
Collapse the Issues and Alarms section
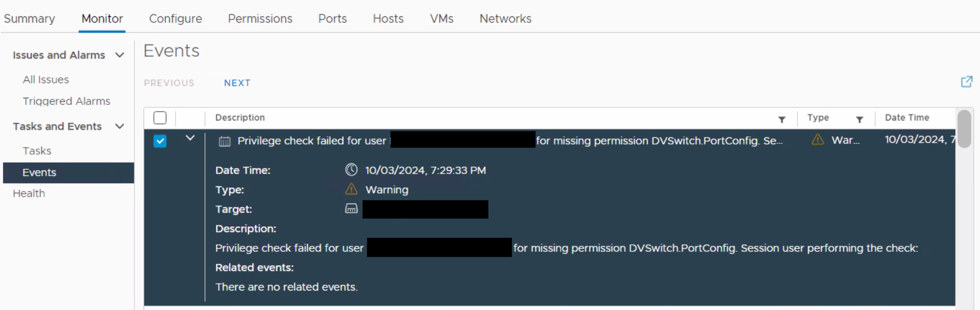(119, 55)
